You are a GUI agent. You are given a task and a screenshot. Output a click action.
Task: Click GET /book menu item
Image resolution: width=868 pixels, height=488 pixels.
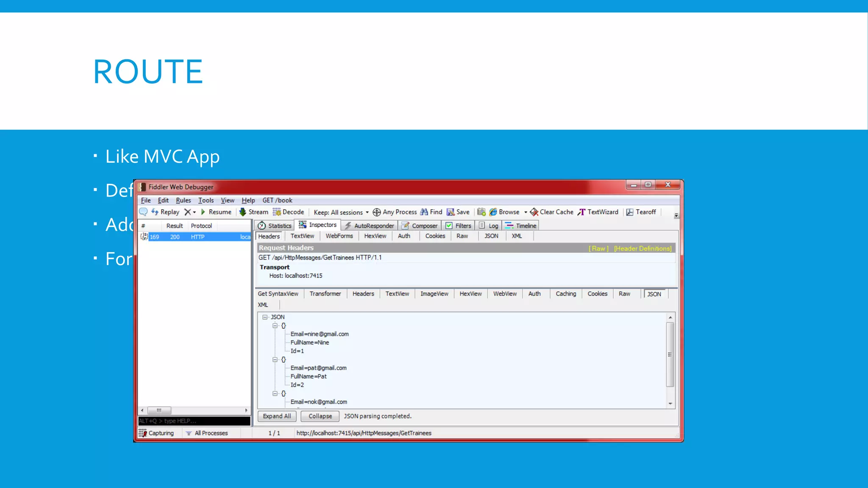[277, 200]
